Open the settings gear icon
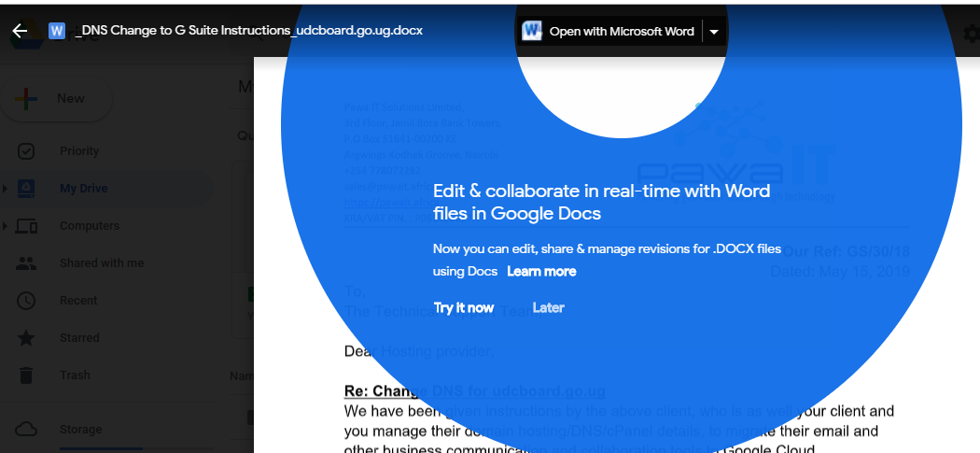 click(972, 32)
